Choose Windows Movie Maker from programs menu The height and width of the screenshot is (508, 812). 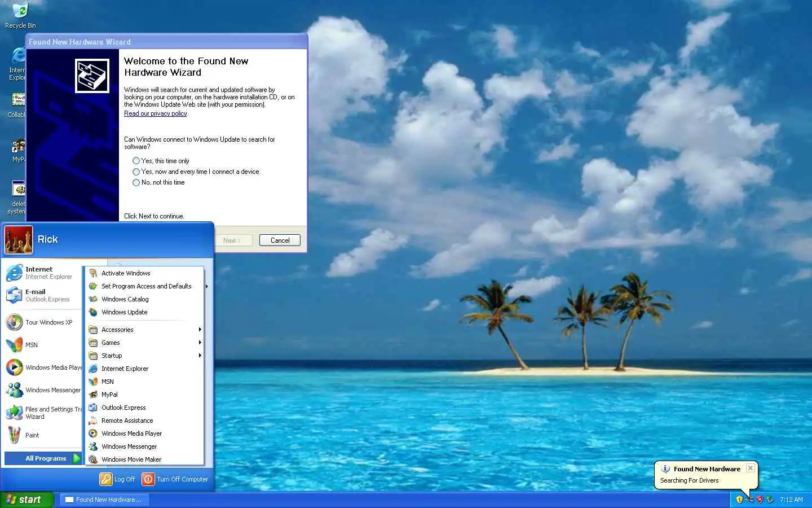click(144, 459)
